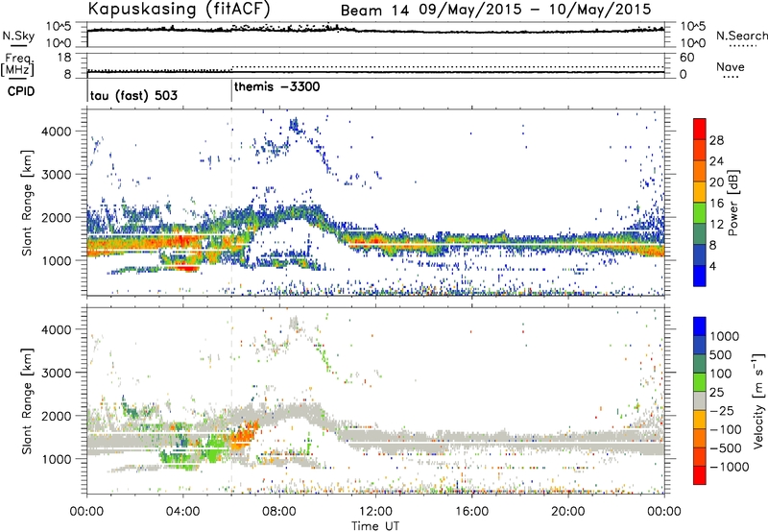Click the '16:00' time axis label
This screenshot has height=532, width=768.
471,512
